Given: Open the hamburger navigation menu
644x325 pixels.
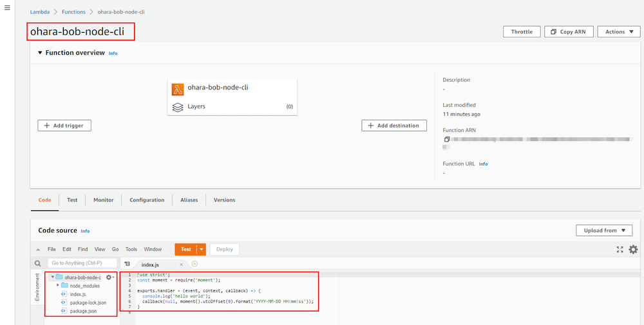Looking at the screenshot, I should (x=7, y=8).
